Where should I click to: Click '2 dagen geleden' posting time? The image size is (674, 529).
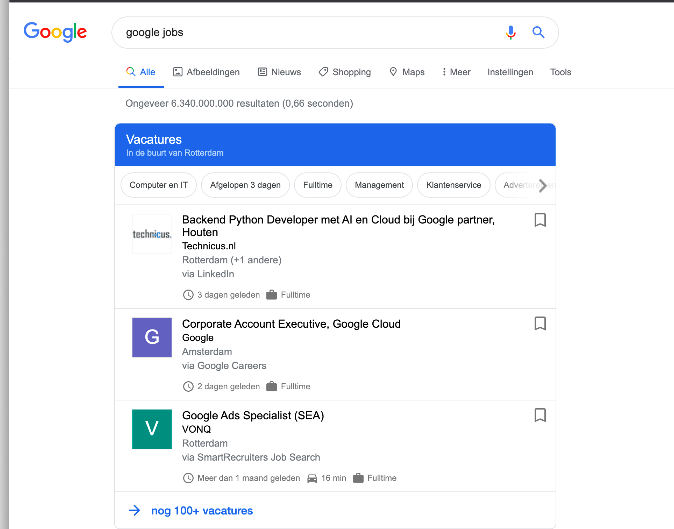click(229, 386)
